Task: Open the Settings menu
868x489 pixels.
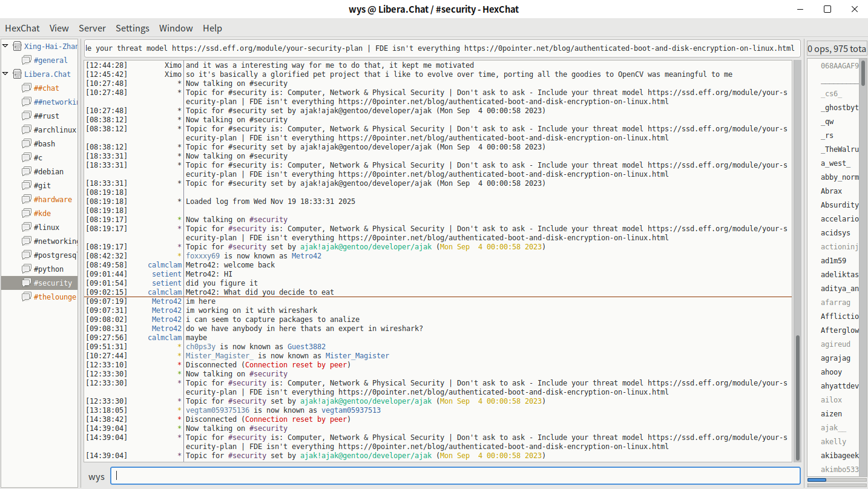Action: point(133,28)
